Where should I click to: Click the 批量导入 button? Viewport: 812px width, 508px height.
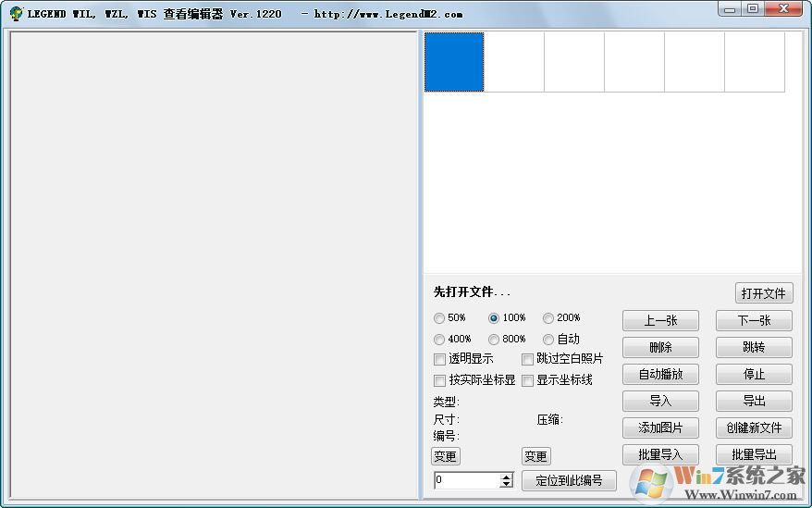coord(660,454)
